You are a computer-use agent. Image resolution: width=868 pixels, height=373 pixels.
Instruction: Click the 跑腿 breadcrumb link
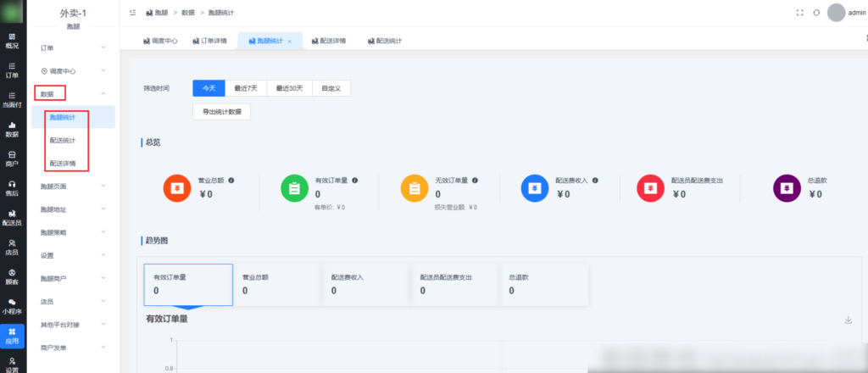click(x=157, y=12)
